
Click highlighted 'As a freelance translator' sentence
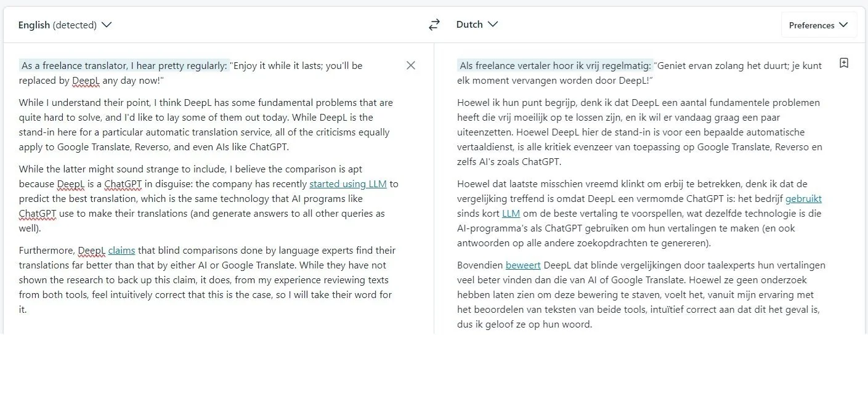(124, 65)
